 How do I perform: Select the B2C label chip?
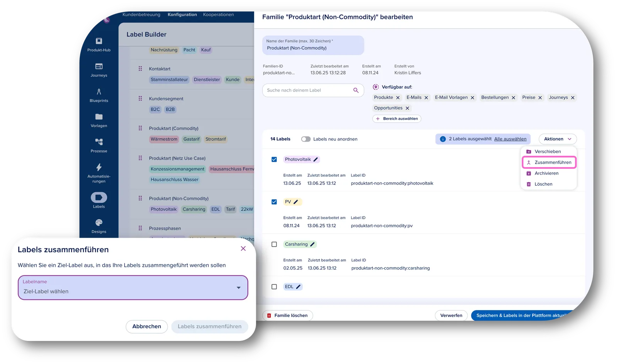[155, 109]
